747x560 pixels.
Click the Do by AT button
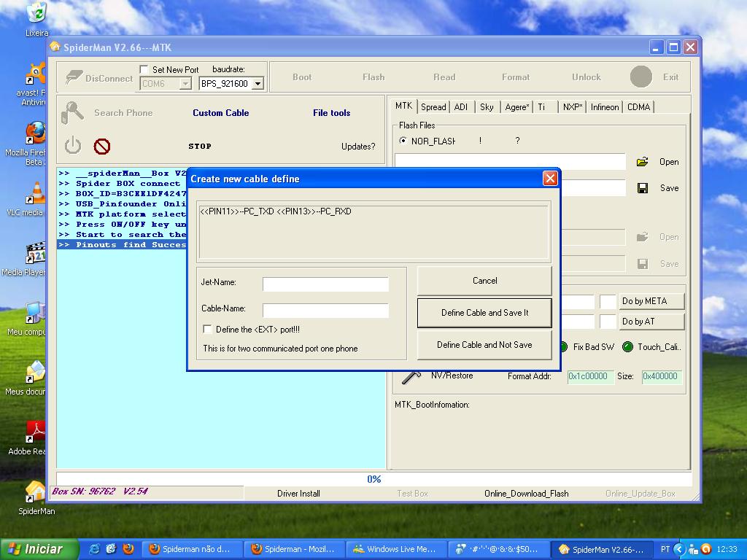[x=651, y=322]
